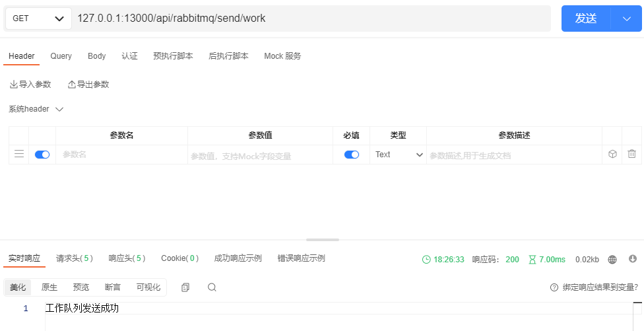Select the 断言 view mode
This screenshot has width=644, height=331.
[x=113, y=287]
